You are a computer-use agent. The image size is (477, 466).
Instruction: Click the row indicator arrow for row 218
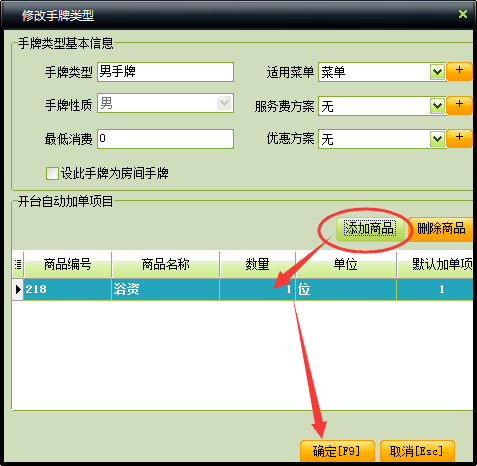coord(18,289)
